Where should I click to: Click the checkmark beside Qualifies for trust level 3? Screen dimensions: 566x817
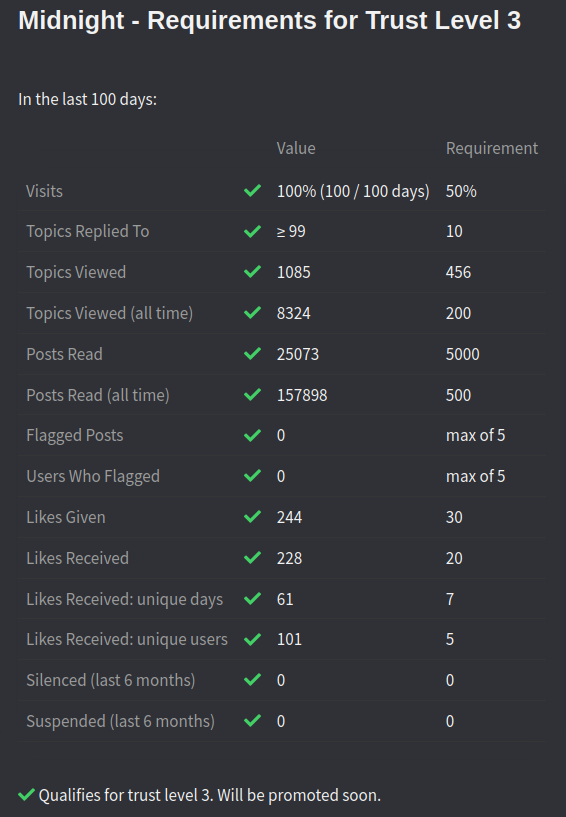pyautogui.click(x=26, y=795)
